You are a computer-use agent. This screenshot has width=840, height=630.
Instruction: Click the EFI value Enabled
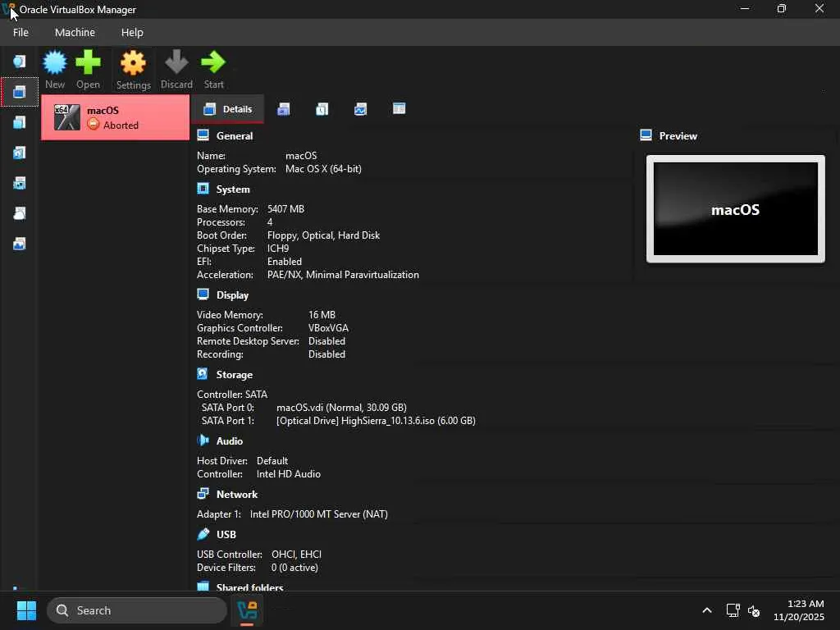click(x=285, y=262)
